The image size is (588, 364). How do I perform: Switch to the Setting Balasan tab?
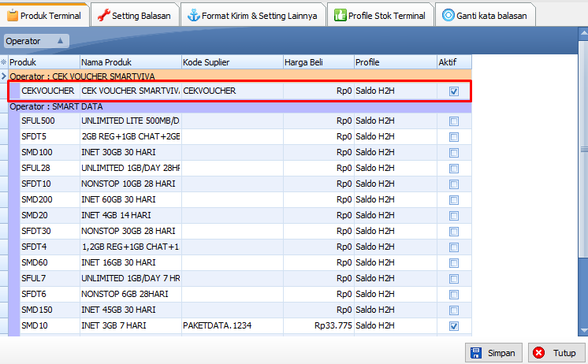(x=135, y=16)
